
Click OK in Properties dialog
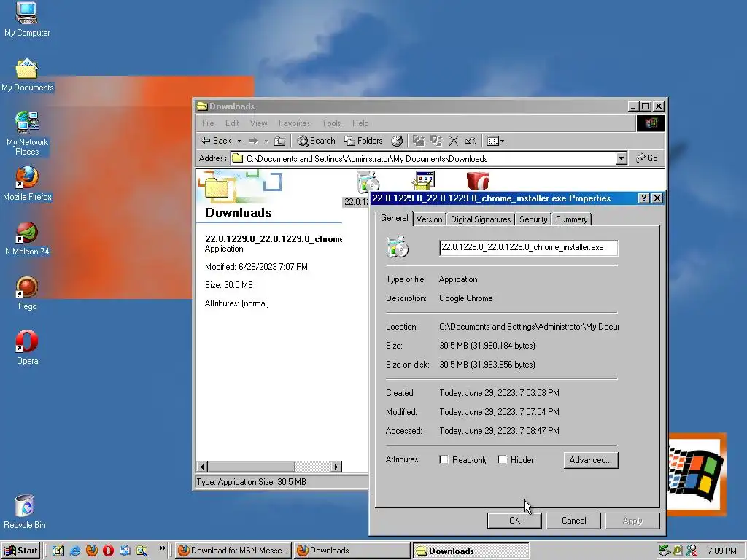pos(514,521)
